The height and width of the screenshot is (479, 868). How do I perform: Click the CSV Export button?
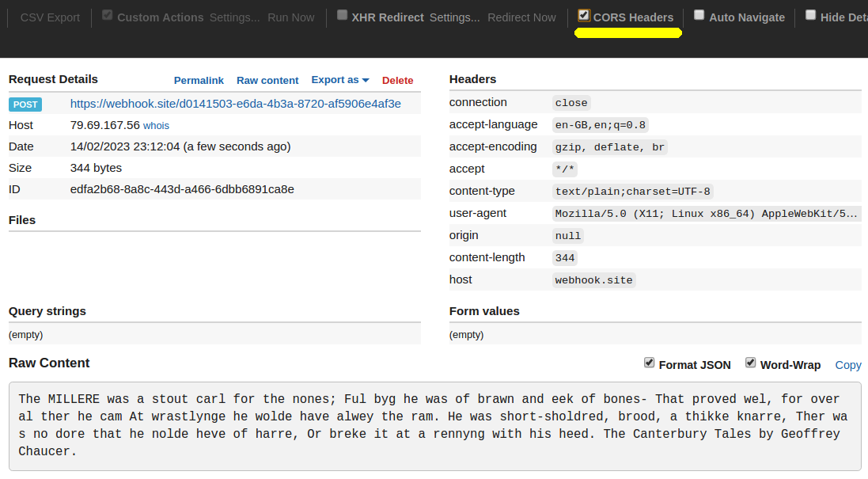tap(50, 17)
